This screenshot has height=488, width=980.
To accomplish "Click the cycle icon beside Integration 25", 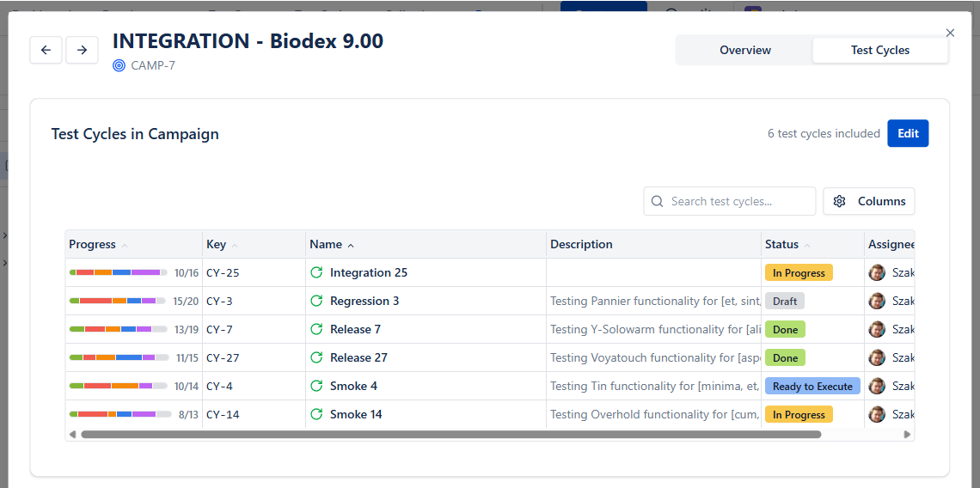I will (x=316, y=272).
